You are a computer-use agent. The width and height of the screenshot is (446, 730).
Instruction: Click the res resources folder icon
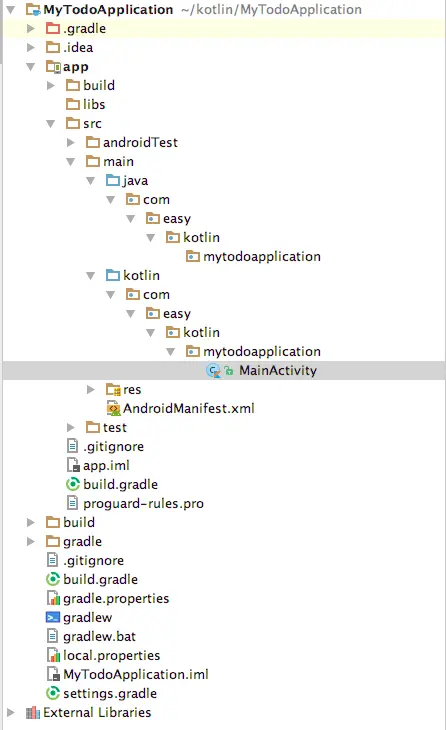pyautogui.click(x=113, y=389)
